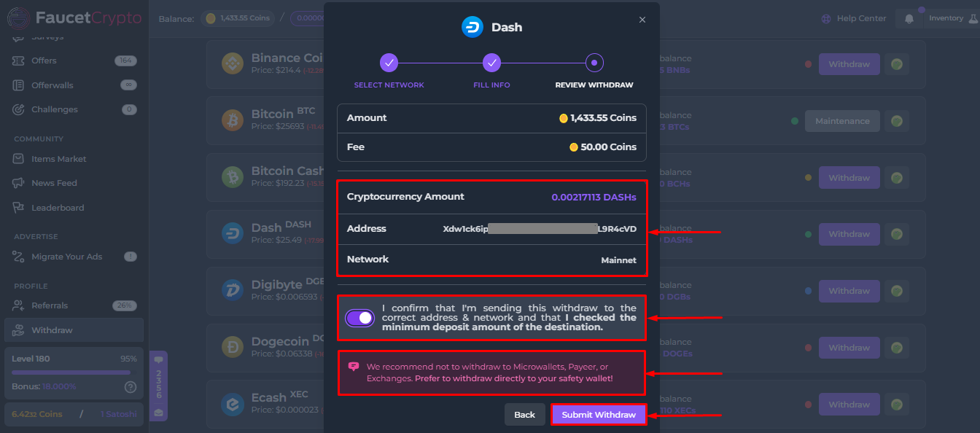
Task: Click the Withdraw sidebar icon
Action: [x=18, y=330]
